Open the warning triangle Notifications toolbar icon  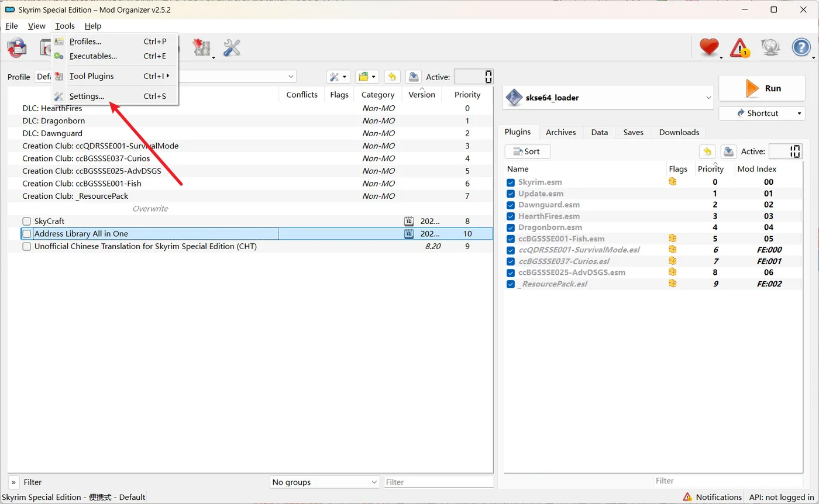(x=740, y=48)
